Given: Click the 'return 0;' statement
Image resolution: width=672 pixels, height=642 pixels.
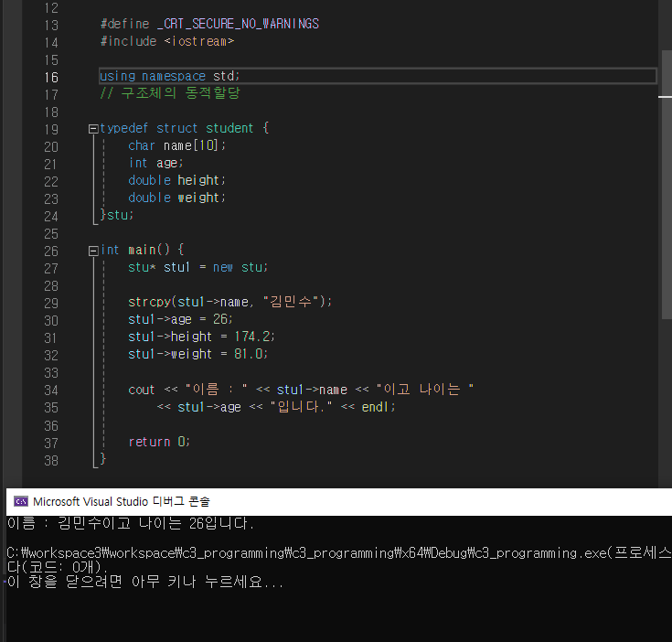Looking at the screenshot, I should pos(159,442).
